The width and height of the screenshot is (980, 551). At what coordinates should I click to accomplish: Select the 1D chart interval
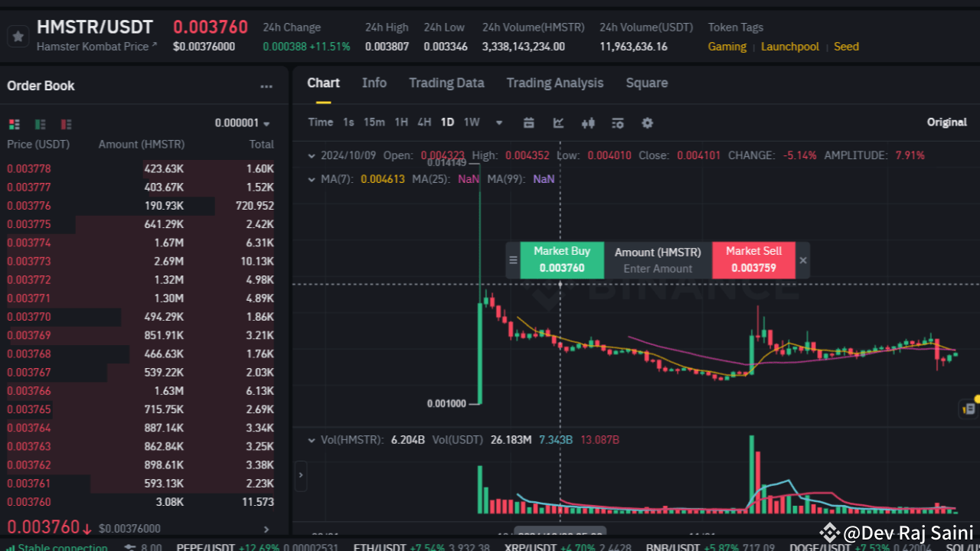point(447,122)
